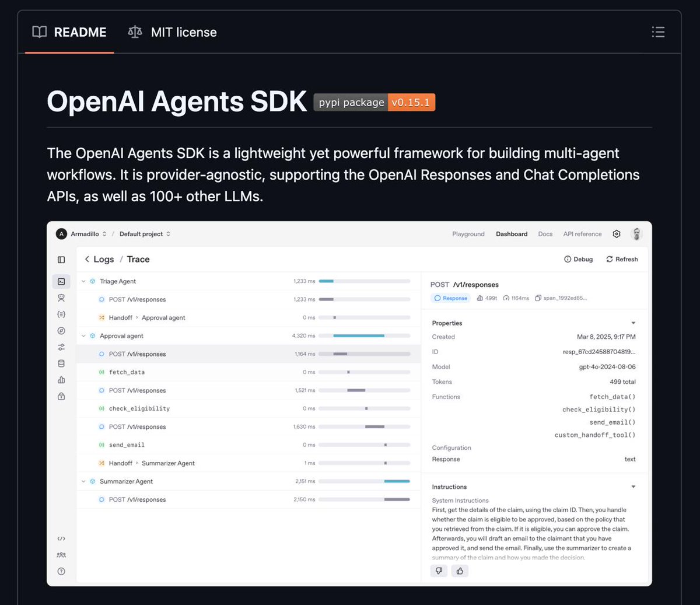Click the 1164ms duration indicator

click(516, 298)
